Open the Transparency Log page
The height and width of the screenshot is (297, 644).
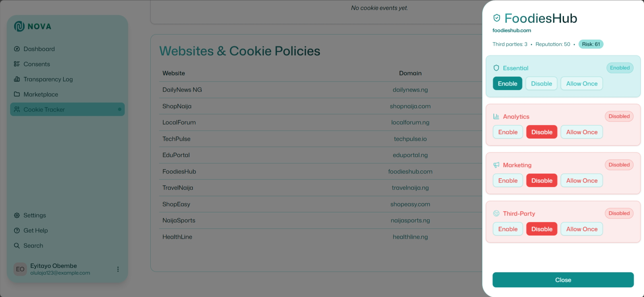[48, 79]
